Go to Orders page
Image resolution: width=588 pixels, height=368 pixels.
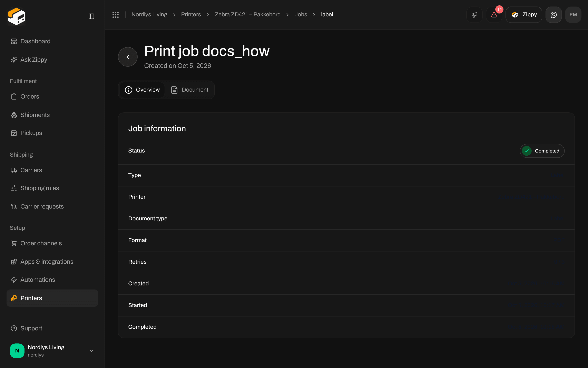(52, 96)
